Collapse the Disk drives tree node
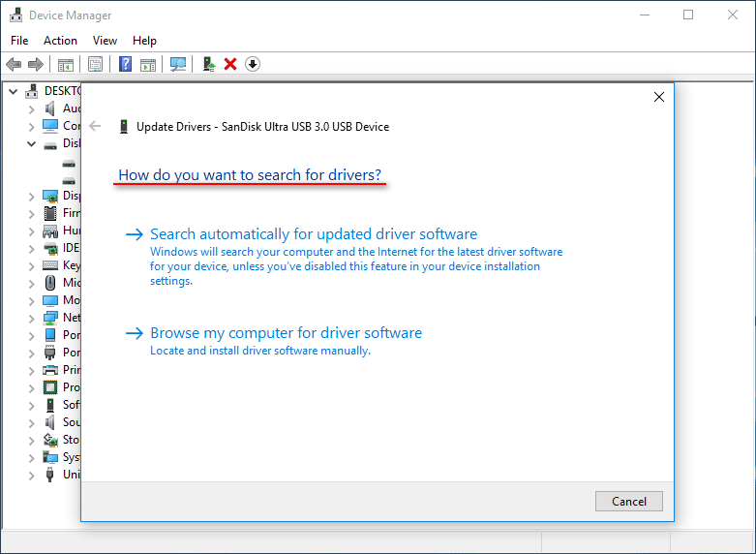The image size is (756, 554). pyautogui.click(x=31, y=143)
